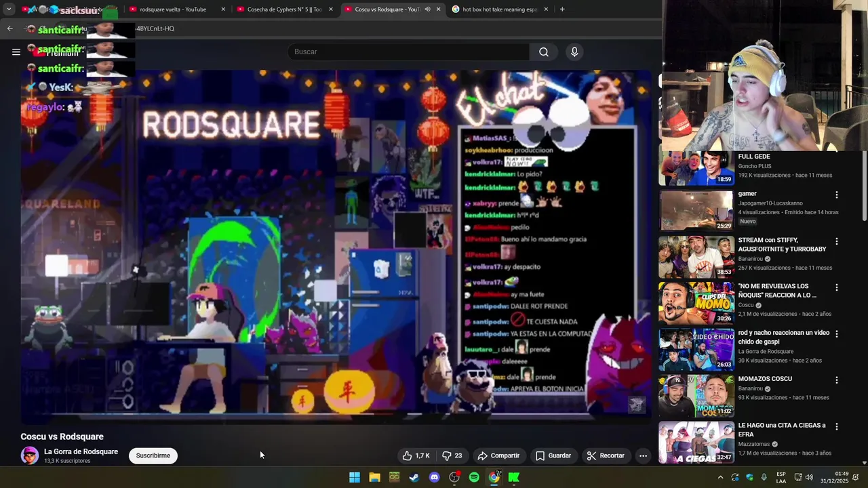This screenshot has height=488, width=868.
Task: Open Spotify from the taskbar
Action: click(x=474, y=477)
